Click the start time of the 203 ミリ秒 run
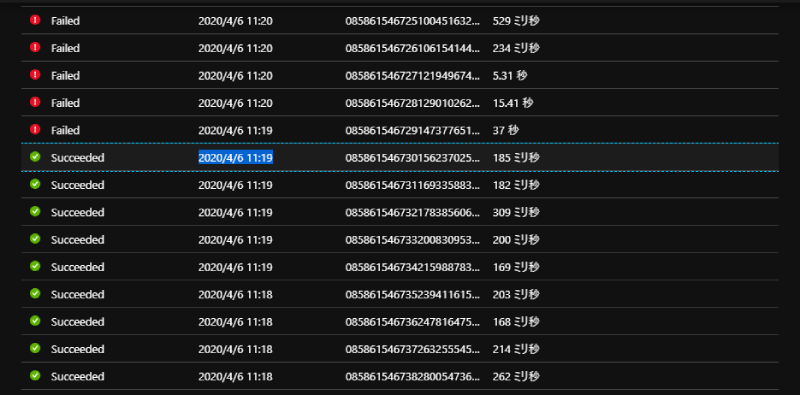 [x=235, y=294]
